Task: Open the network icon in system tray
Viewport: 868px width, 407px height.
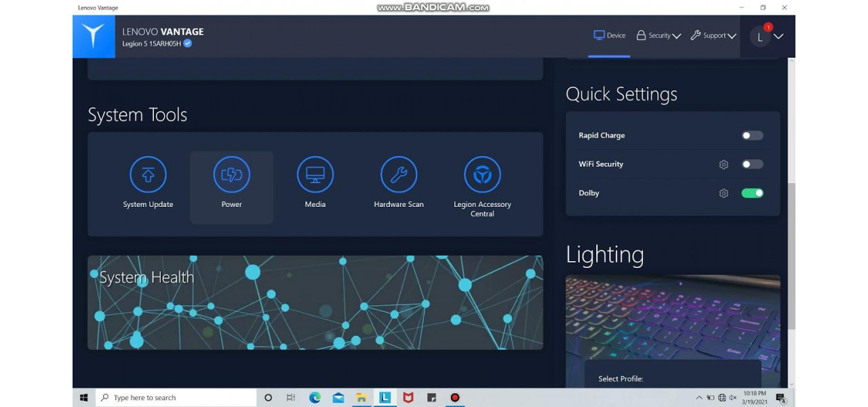Action: coord(722,398)
